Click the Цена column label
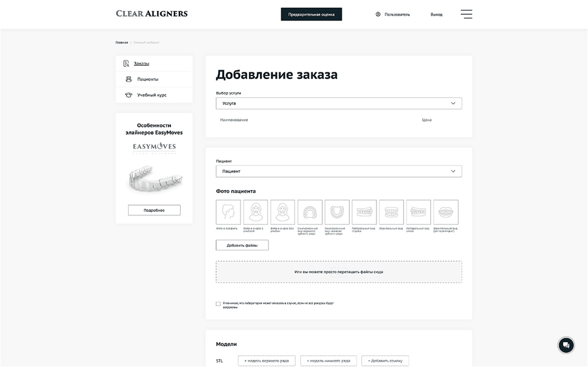Viewport: 588px width, 367px height. click(x=427, y=120)
